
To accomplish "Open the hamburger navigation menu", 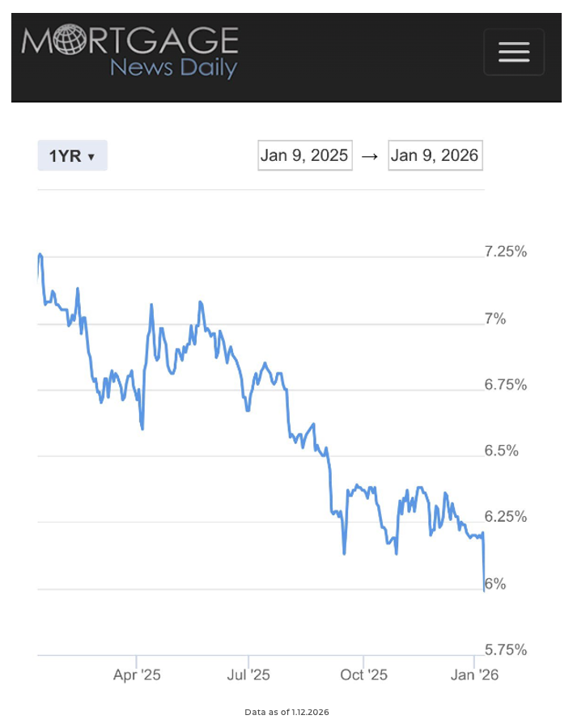I will point(514,52).
